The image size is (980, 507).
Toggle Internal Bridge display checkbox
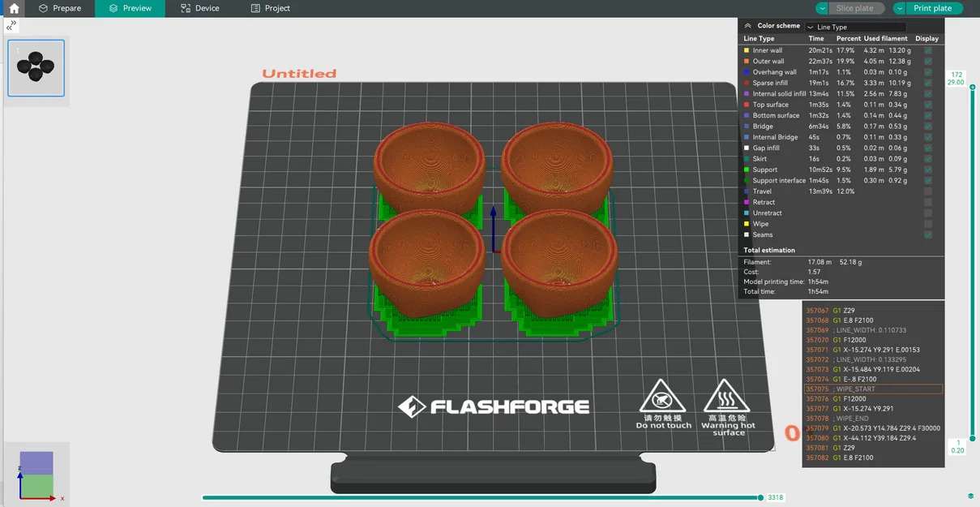(928, 137)
